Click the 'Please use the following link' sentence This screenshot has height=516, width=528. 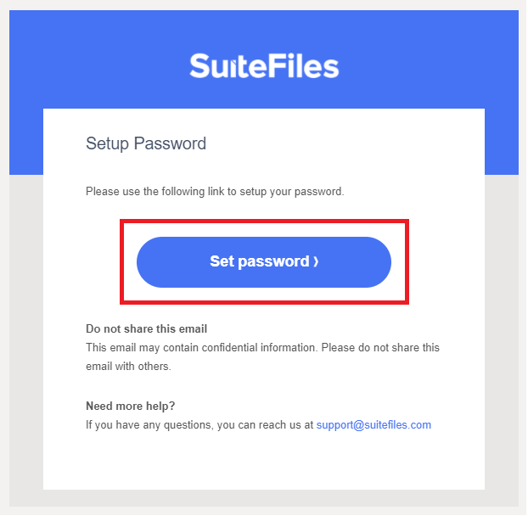pyautogui.click(x=215, y=191)
